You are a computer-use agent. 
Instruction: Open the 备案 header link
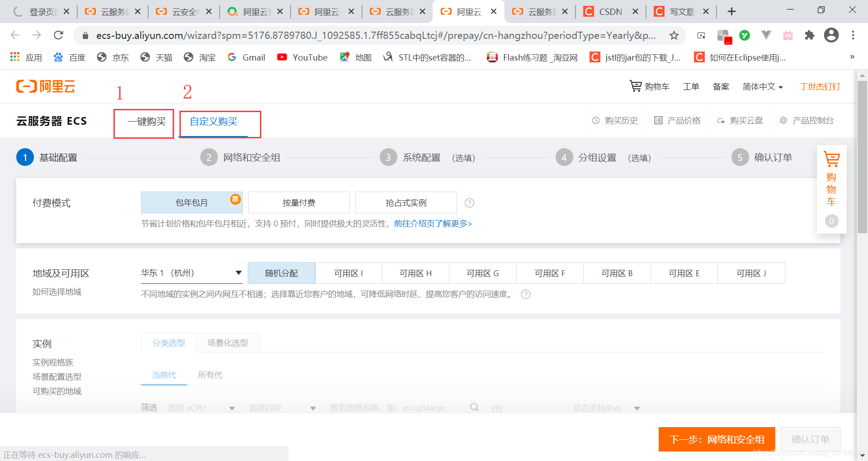(721, 86)
